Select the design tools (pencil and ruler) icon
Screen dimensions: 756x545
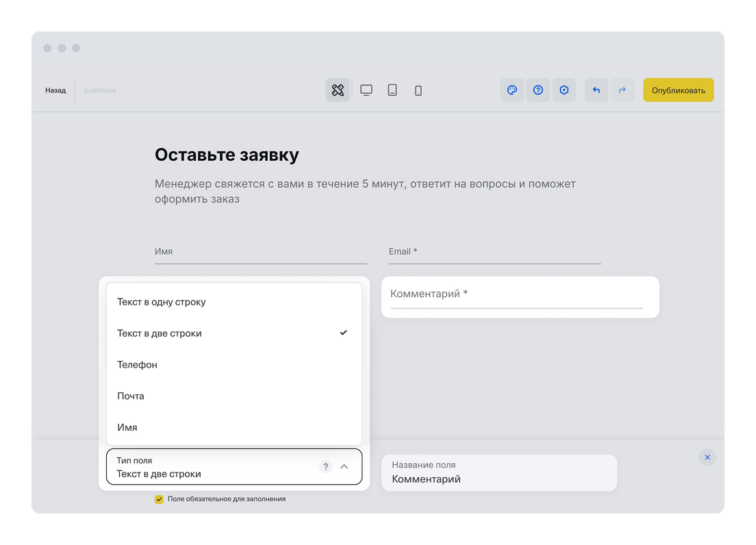[x=337, y=90]
